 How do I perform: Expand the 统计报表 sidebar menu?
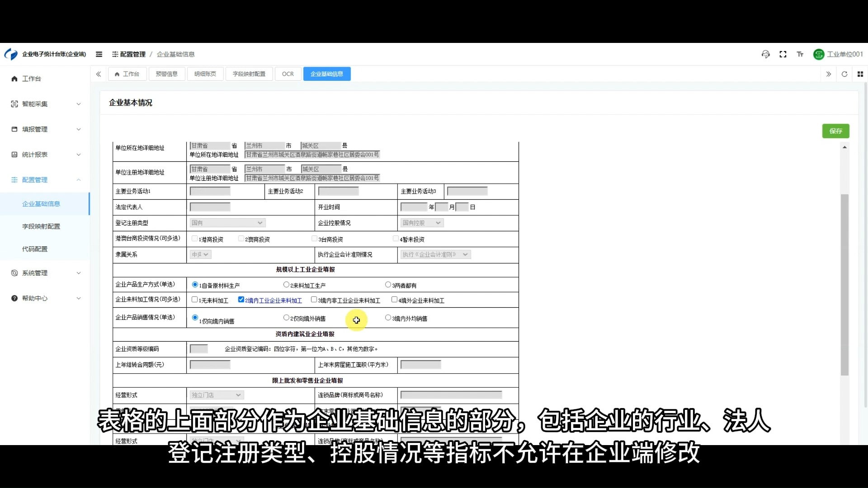tap(79, 155)
